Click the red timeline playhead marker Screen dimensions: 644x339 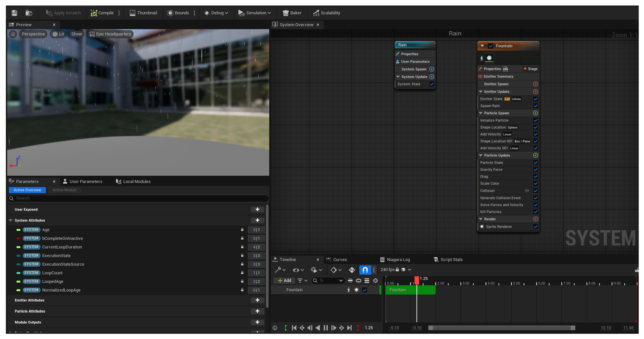coord(416,280)
